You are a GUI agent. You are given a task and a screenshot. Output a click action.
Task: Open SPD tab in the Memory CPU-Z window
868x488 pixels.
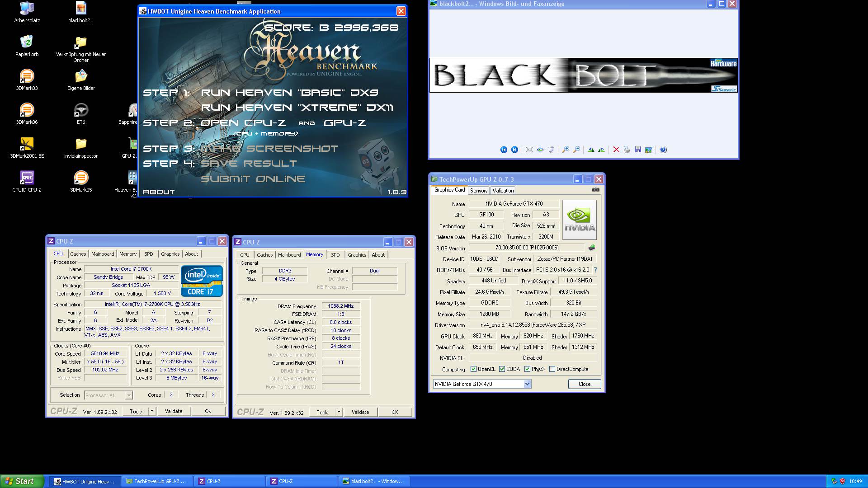coord(335,255)
